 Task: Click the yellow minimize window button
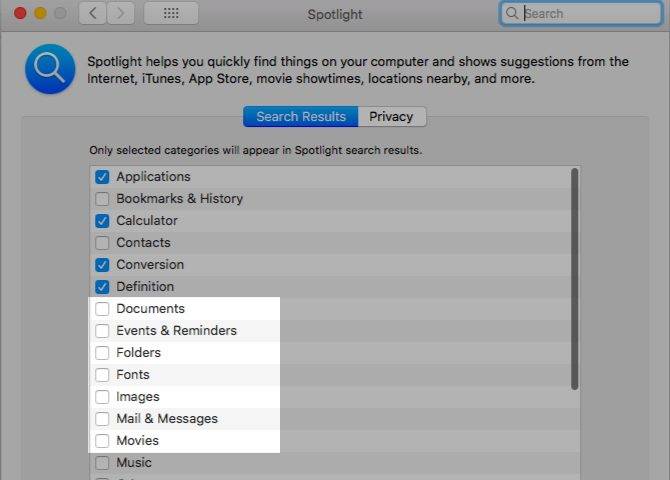[x=40, y=13]
